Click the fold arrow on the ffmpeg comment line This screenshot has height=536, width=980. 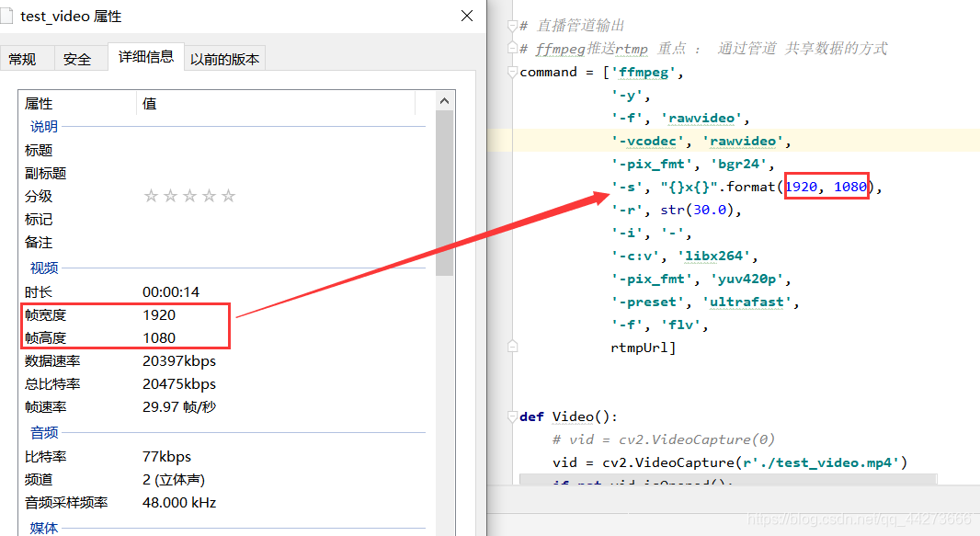coord(511,48)
